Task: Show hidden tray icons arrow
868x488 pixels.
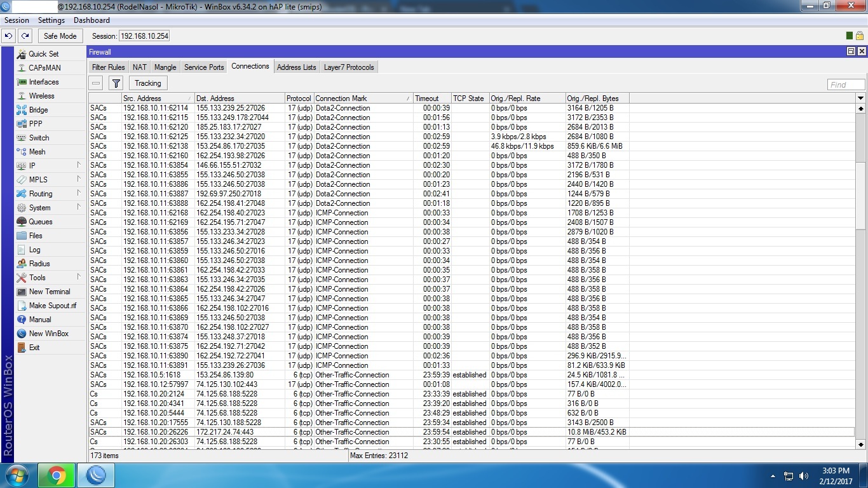Action: pyautogui.click(x=773, y=476)
